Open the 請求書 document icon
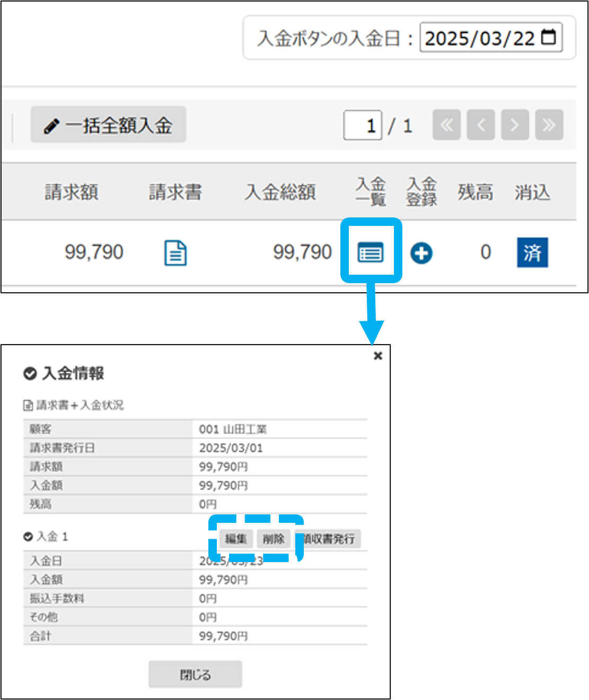 175,252
